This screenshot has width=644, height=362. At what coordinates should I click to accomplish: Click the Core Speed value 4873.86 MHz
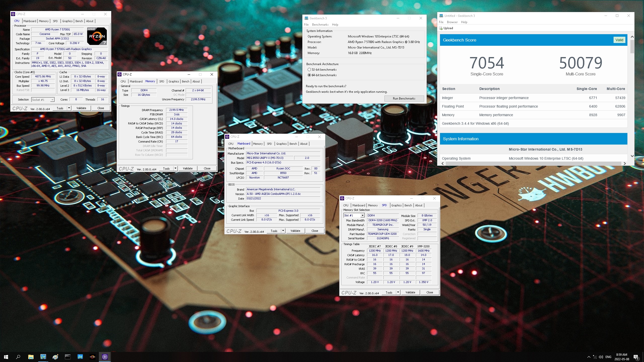43,76
